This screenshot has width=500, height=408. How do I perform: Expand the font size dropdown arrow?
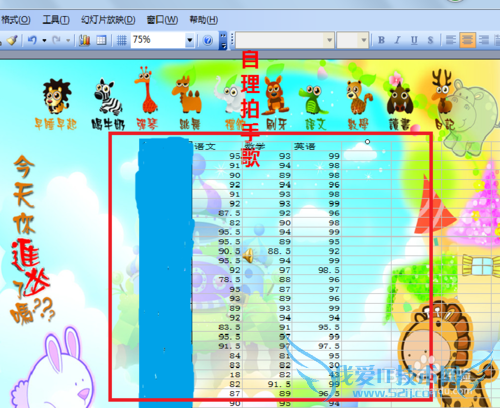point(364,40)
